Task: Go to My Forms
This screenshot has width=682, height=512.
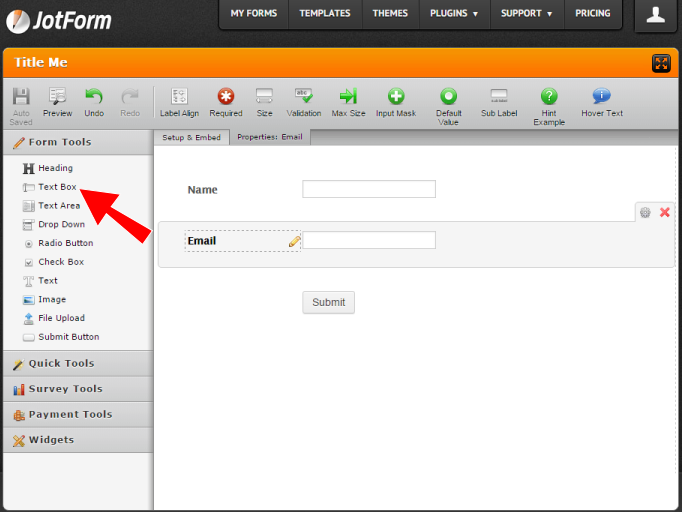Action: click(x=254, y=13)
